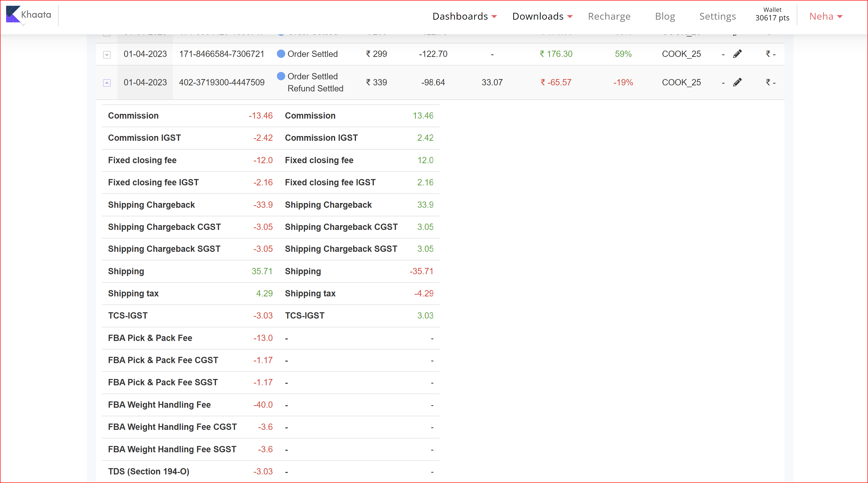
Task: Collapse expanded row of order 402-3719300-4447509
Action: tap(107, 83)
